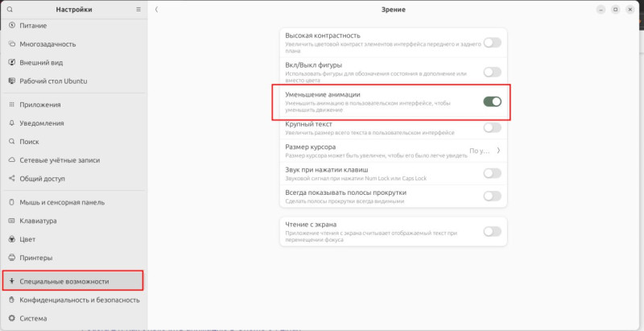The height and width of the screenshot is (331, 644).
Task: Open the hamburger menu in sidebar header
Action: point(138,9)
